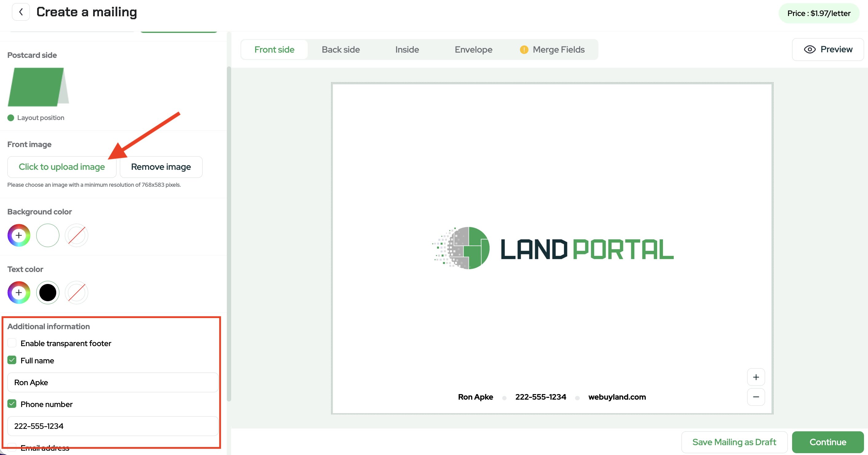Select the black text color swatch
The width and height of the screenshot is (868, 455).
(48, 293)
